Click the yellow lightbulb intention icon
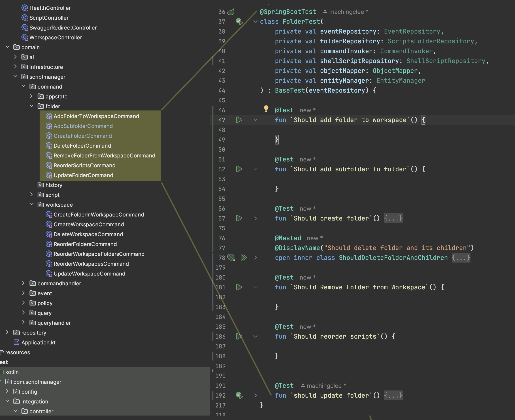 coord(266,109)
